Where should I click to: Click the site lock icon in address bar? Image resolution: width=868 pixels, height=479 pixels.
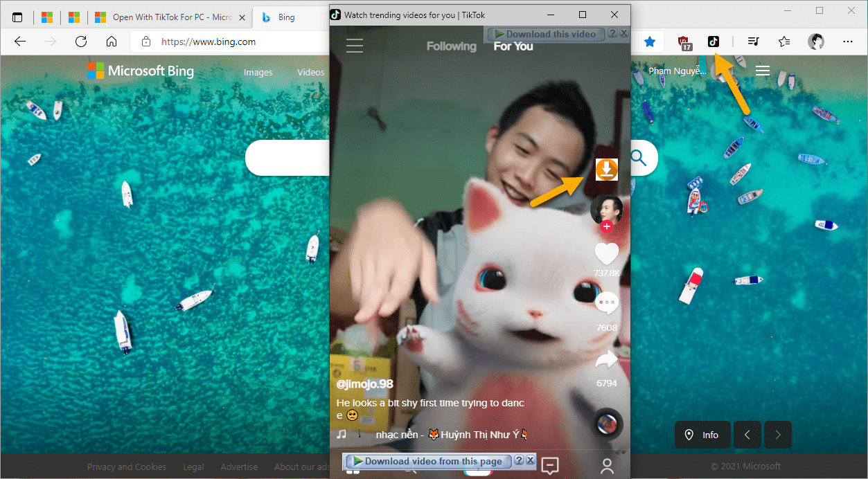[145, 42]
